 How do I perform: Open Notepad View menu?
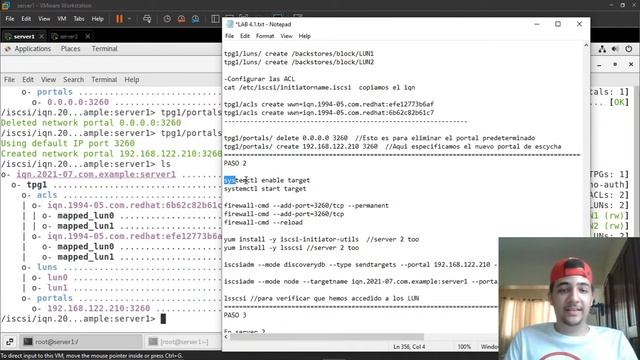[286, 36]
